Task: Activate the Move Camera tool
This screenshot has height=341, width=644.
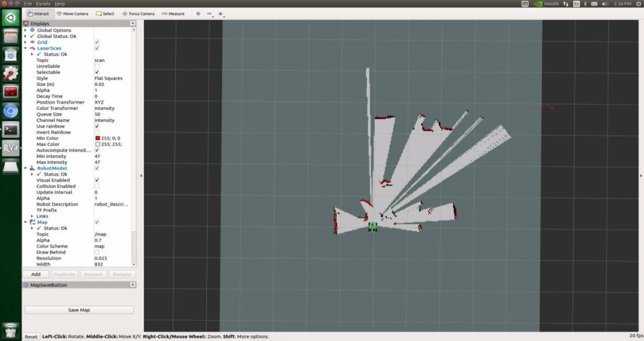Action: click(72, 13)
